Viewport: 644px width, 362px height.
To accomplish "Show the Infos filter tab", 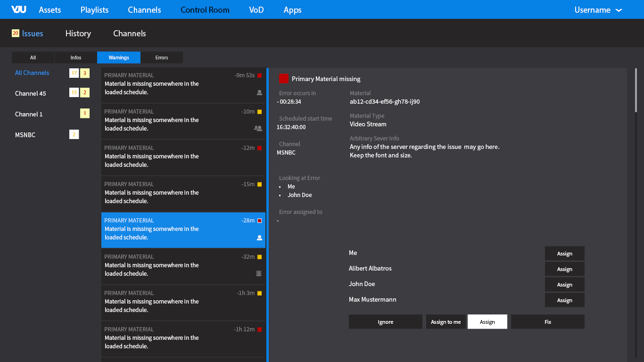I will [76, 58].
